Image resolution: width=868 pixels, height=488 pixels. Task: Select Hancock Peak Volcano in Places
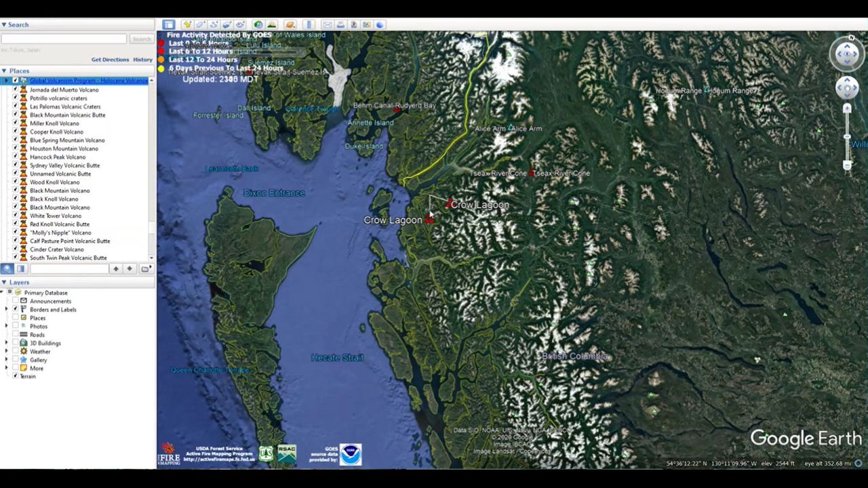[58, 157]
